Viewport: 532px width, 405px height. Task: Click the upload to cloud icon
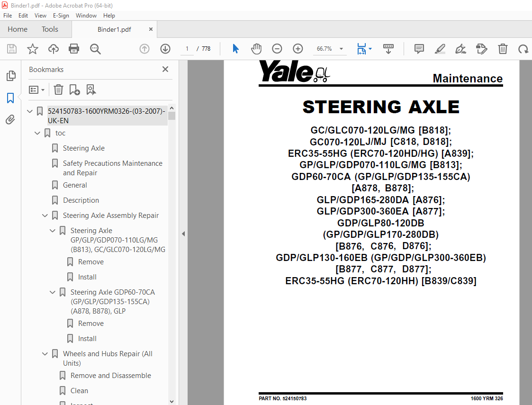pyautogui.click(x=53, y=49)
